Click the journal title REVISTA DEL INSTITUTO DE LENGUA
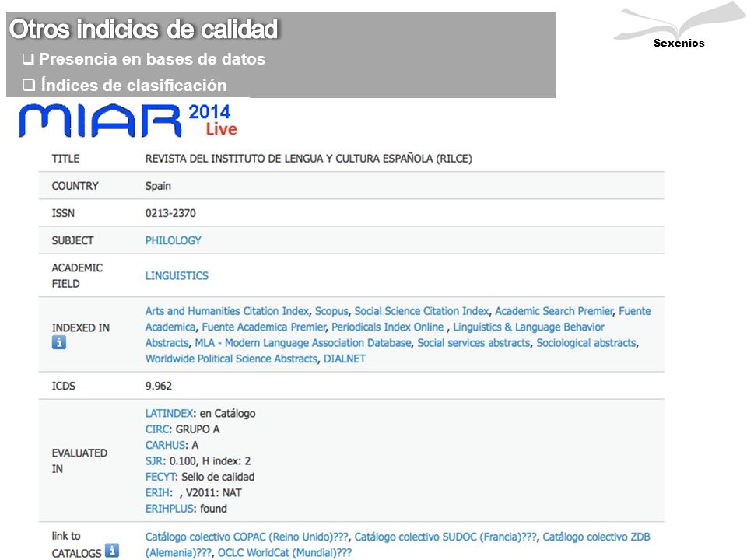Viewport: 747px width, 560px height. click(x=309, y=159)
